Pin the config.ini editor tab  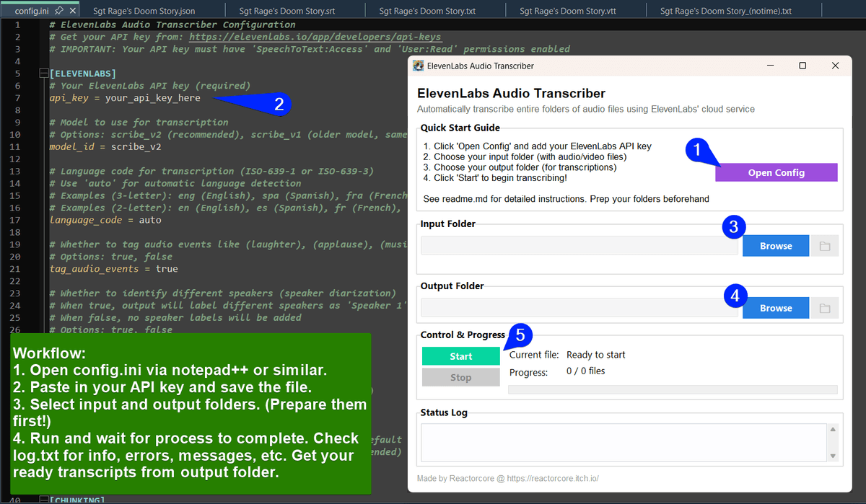pos(59,11)
